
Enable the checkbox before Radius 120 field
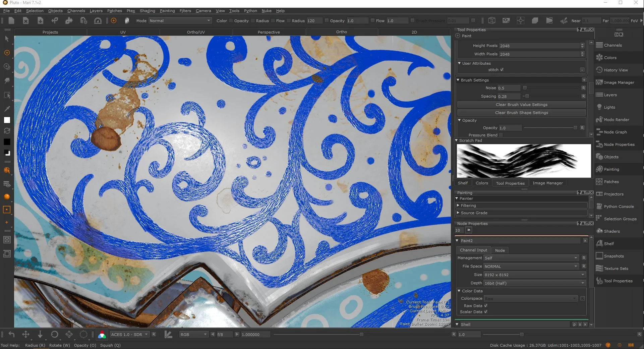point(289,21)
